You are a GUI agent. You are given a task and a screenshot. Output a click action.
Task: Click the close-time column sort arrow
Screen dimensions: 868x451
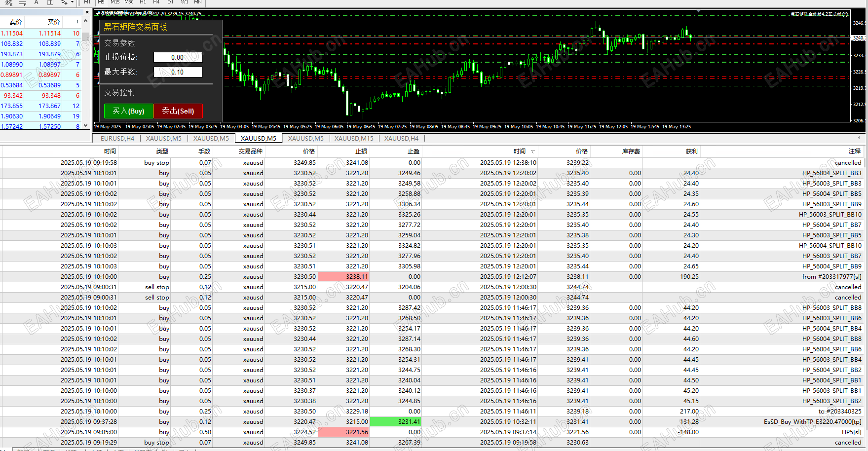(x=533, y=151)
